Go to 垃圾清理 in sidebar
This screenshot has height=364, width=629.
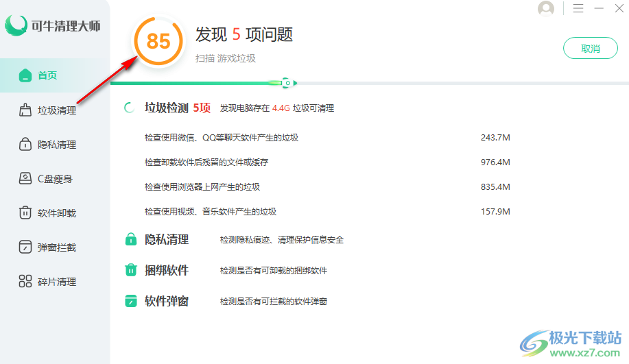coord(56,110)
